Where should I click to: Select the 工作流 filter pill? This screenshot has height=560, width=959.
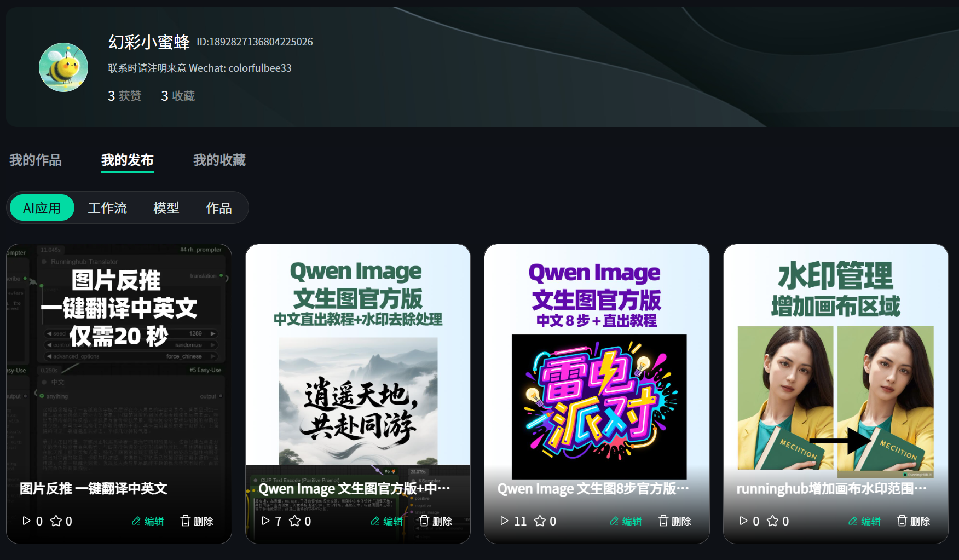[107, 208]
